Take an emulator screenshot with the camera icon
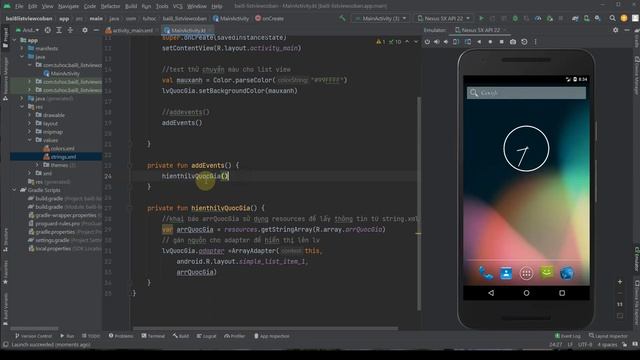Screen dimensions: 640x360 click(x=513, y=42)
